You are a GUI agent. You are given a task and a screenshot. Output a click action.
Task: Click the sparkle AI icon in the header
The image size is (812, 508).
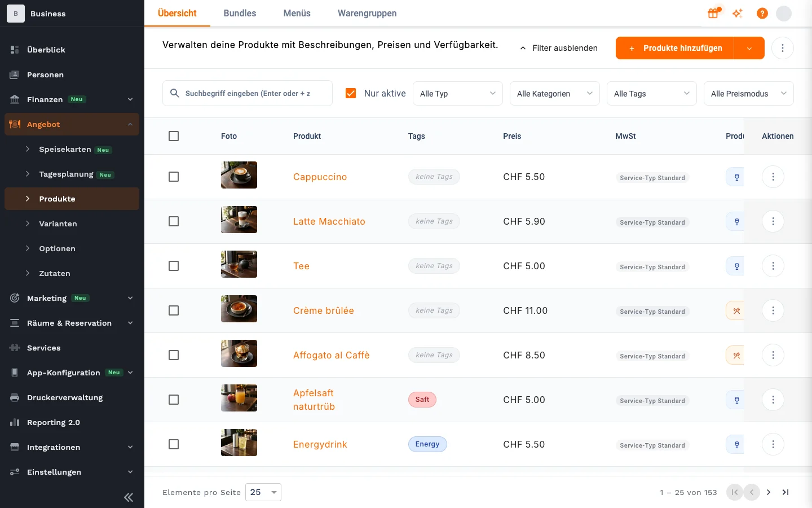(x=738, y=13)
